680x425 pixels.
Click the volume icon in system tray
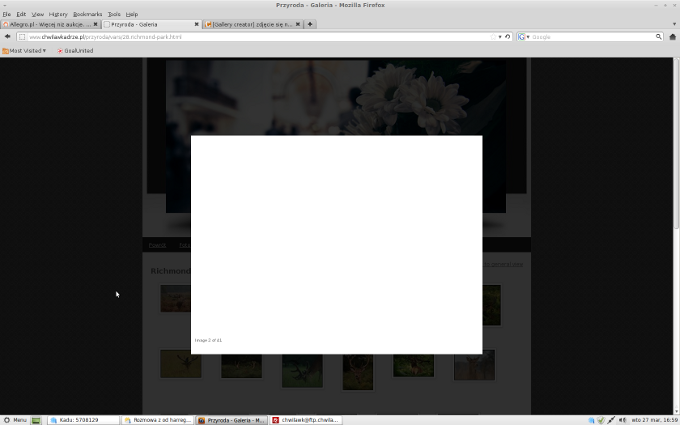click(x=624, y=420)
